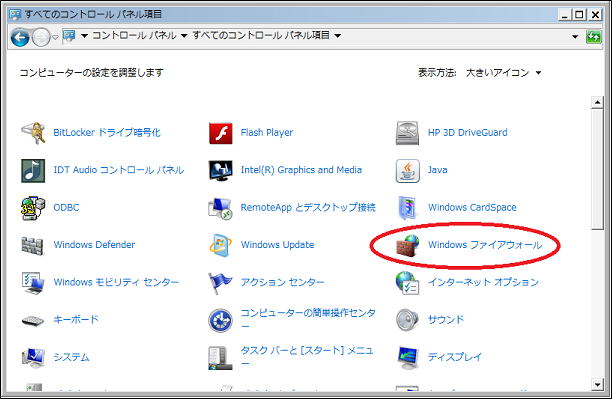
Task: Open the Internet Options globe icon
Action: point(407,283)
